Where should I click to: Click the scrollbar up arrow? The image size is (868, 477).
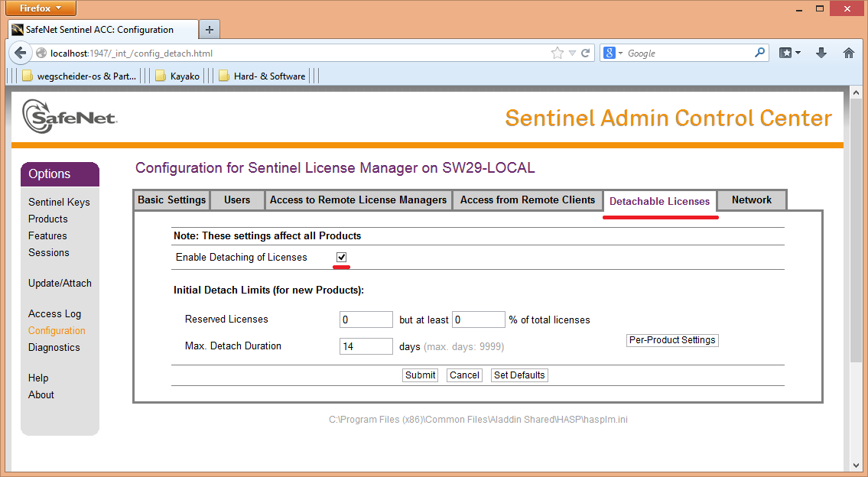(x=855, y=92)
